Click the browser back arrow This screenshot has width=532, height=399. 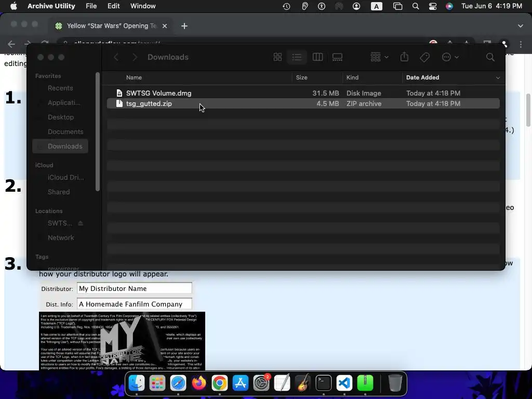[11, 44]
